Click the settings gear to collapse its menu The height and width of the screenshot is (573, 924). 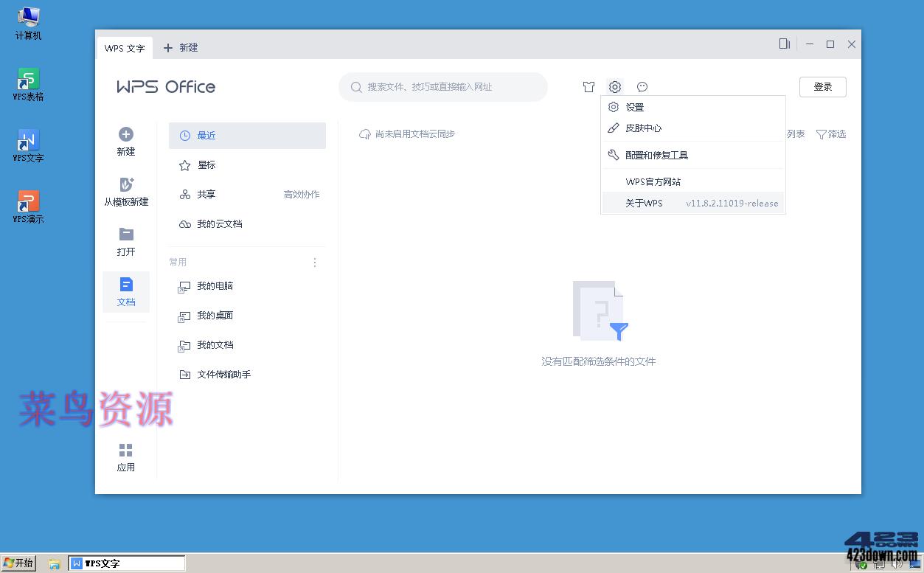point(614,87)
